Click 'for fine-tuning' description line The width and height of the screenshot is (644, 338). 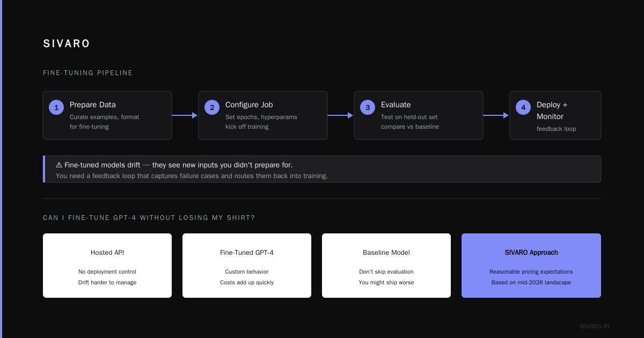point(89,127)
